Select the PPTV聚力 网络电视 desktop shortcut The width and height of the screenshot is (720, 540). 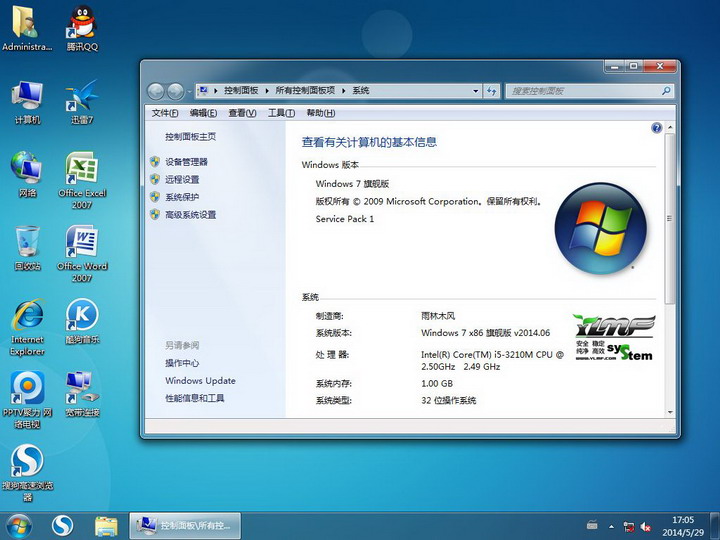pyautogui.click(x=27, y=399)
